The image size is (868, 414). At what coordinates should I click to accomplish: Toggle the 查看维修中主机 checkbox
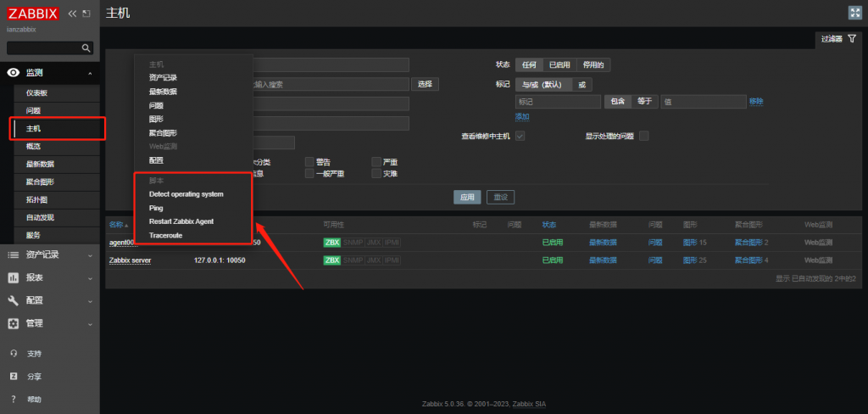click(520, 136)
